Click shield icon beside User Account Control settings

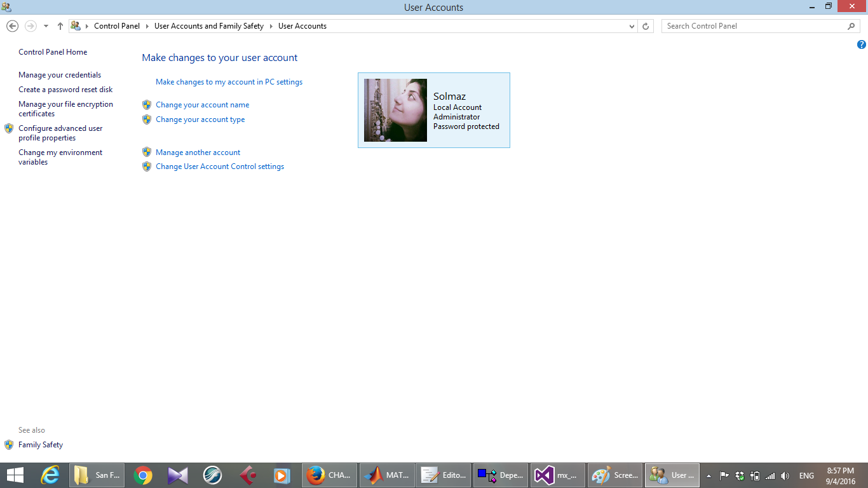click(x=147, y=166)
